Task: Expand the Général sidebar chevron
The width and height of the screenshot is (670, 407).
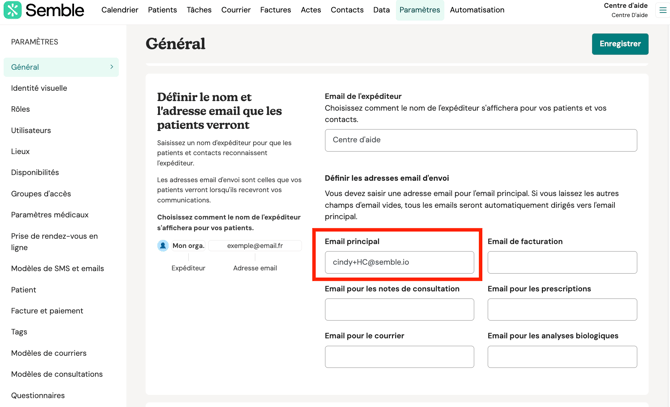Action: (x=111, y=67)
